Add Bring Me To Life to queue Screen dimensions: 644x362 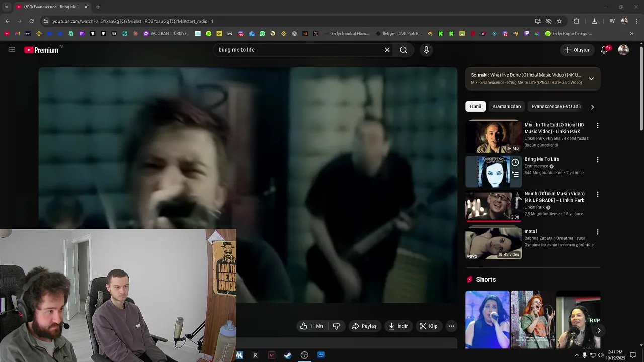click(515, 174)
